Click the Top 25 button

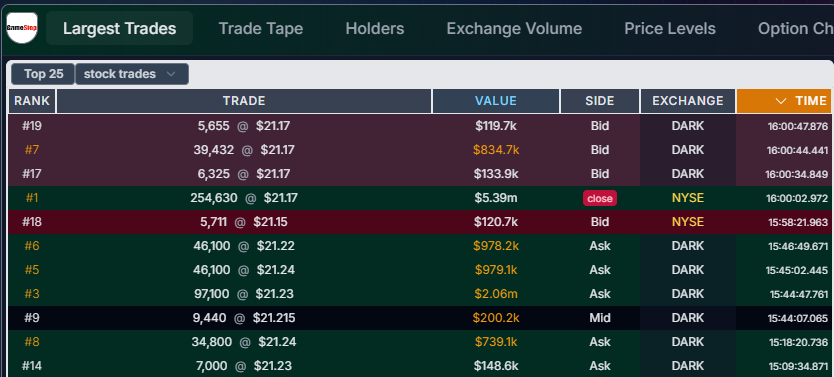point(43,74)
